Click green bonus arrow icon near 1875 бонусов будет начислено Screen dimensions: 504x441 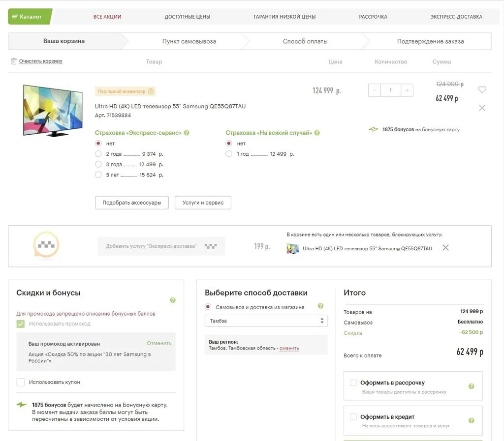(x=22, y=405)
